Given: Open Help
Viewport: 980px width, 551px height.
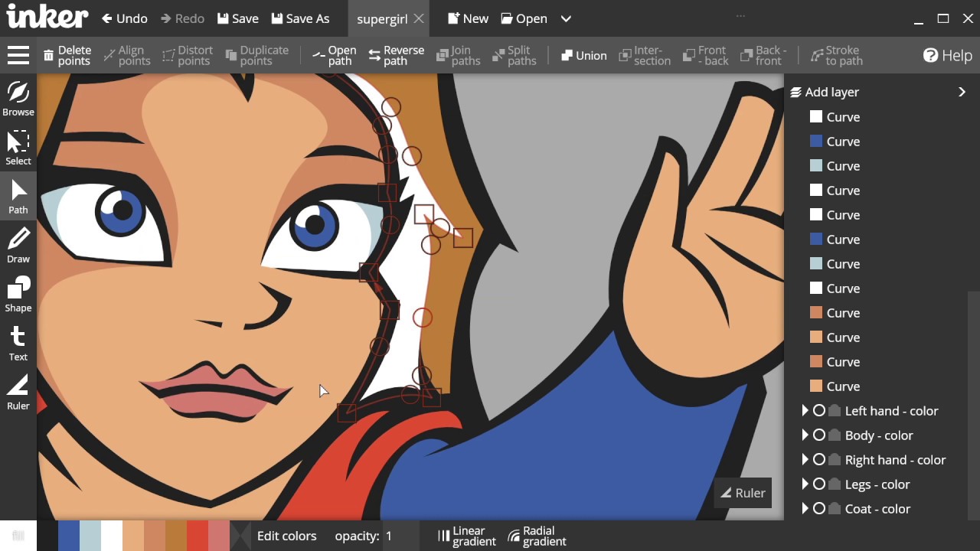Looking at the screenshot, I should tap(947, 55).
